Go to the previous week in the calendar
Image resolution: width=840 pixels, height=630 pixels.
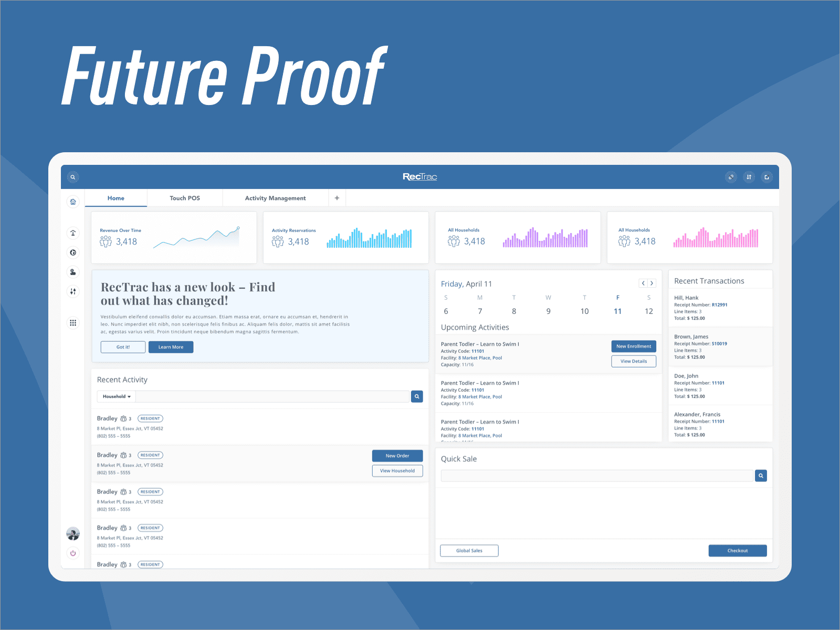coord(643,283)
